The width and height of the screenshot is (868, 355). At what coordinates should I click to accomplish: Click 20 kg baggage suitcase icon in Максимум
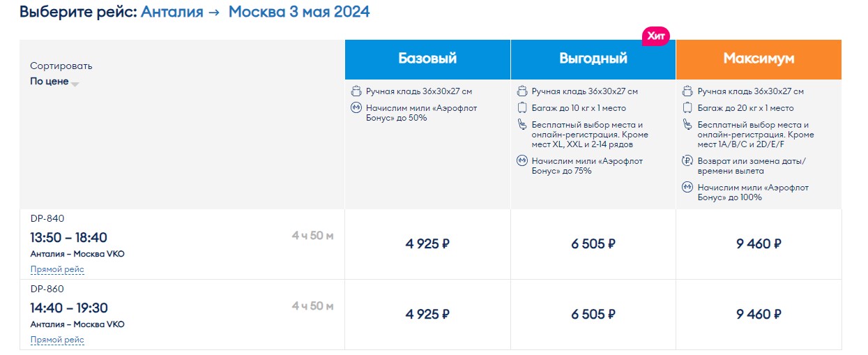687,108
